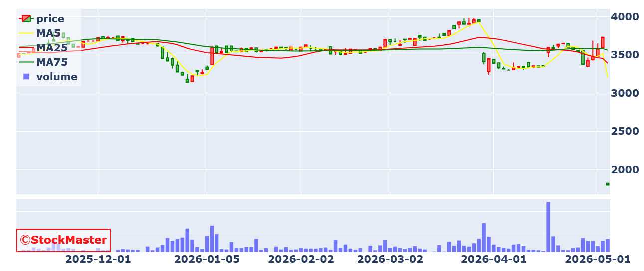The width and height of the screenshot is (644, 271).
Task: Click the 2026-05-01 date axis label
Action: click(597, 259)
